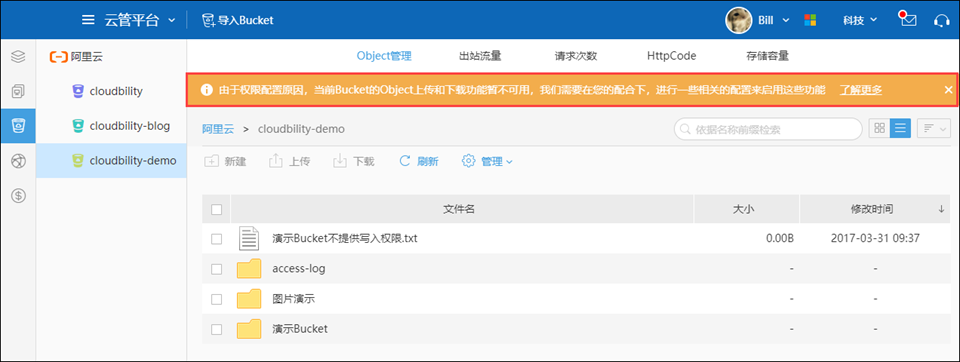Click the magnifier icon in search box
This screenshot has width=960, height=362.
tap(686, 129)
